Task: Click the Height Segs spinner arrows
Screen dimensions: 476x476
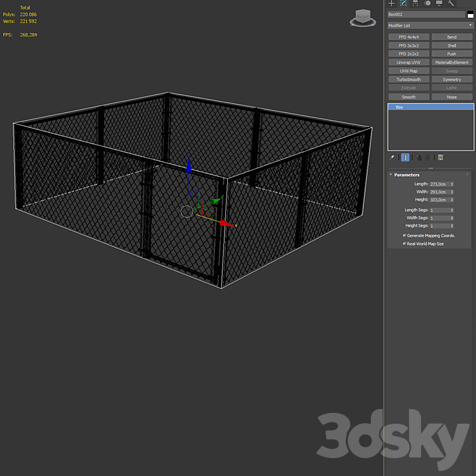Action: [x=452, y=226]
